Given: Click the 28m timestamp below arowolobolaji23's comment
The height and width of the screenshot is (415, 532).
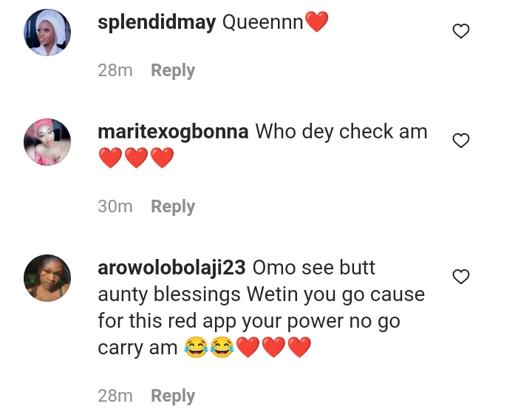Looking at the screenshot, I should 115,396.
